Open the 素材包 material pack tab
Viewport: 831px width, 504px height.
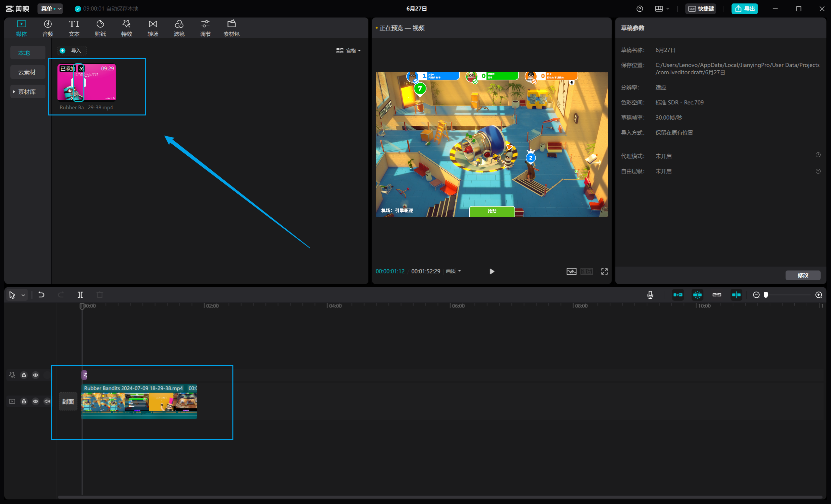point(231,28)
